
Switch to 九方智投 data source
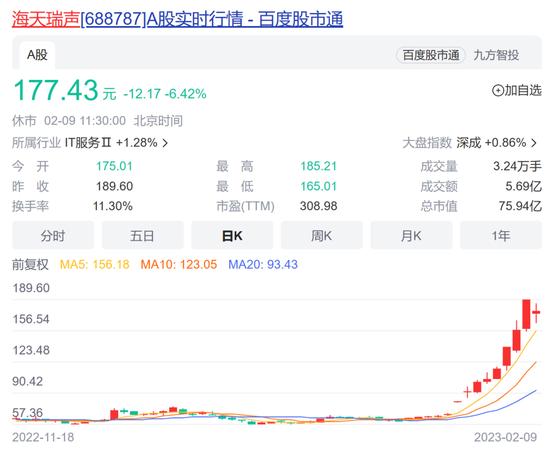(496, 55)
